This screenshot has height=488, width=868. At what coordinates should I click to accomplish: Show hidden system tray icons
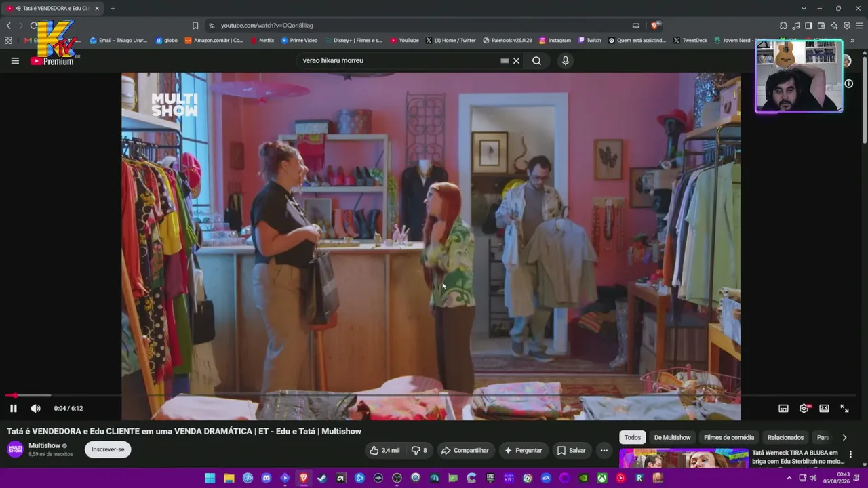pyautogui.click(x=789, y=478)
